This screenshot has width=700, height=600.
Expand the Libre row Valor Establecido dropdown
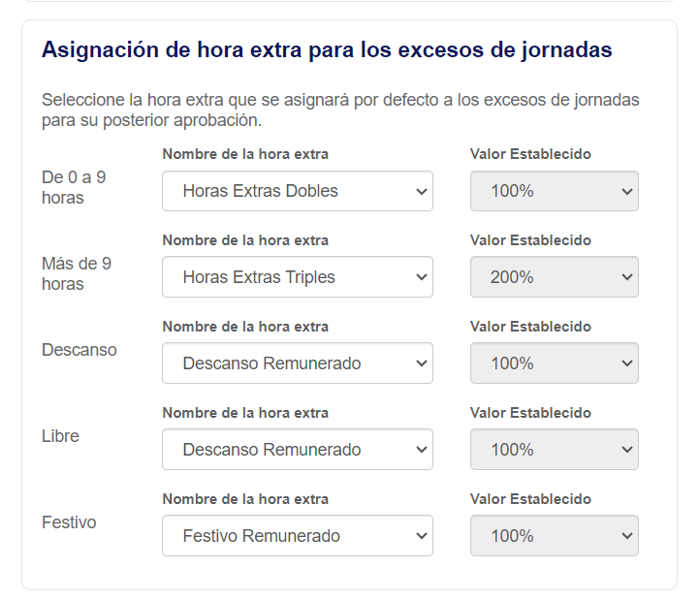554,450
